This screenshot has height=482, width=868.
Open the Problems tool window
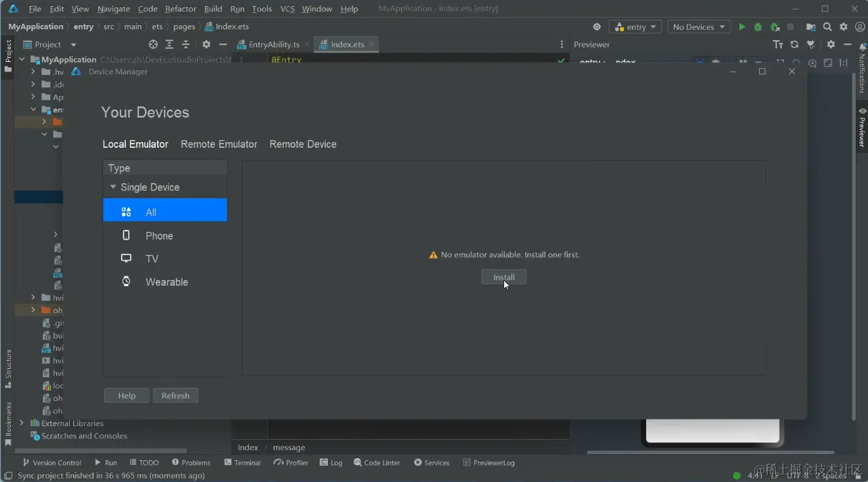point(191,462)
